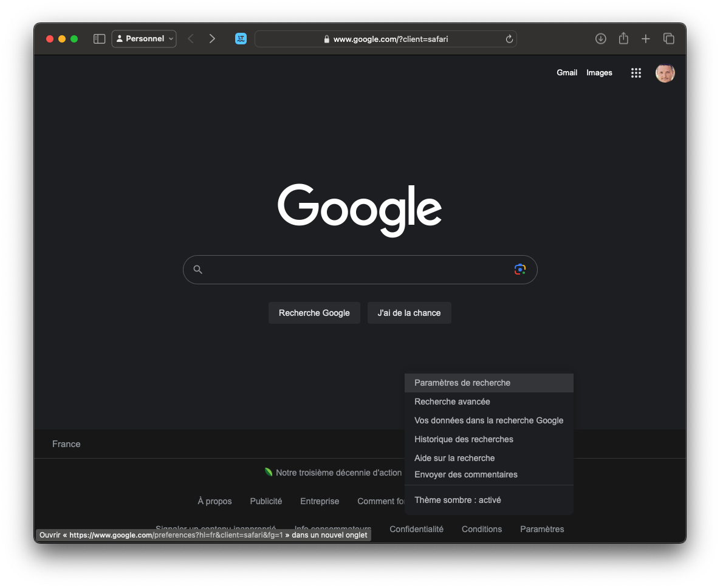Viewport: 720px width, 588px height.
Task: Click the lock icon in address bar
Action: (x=326, y=39)
